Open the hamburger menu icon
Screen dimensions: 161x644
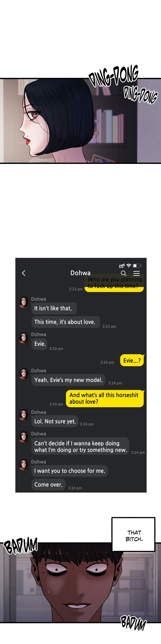(x=136, y=273)
